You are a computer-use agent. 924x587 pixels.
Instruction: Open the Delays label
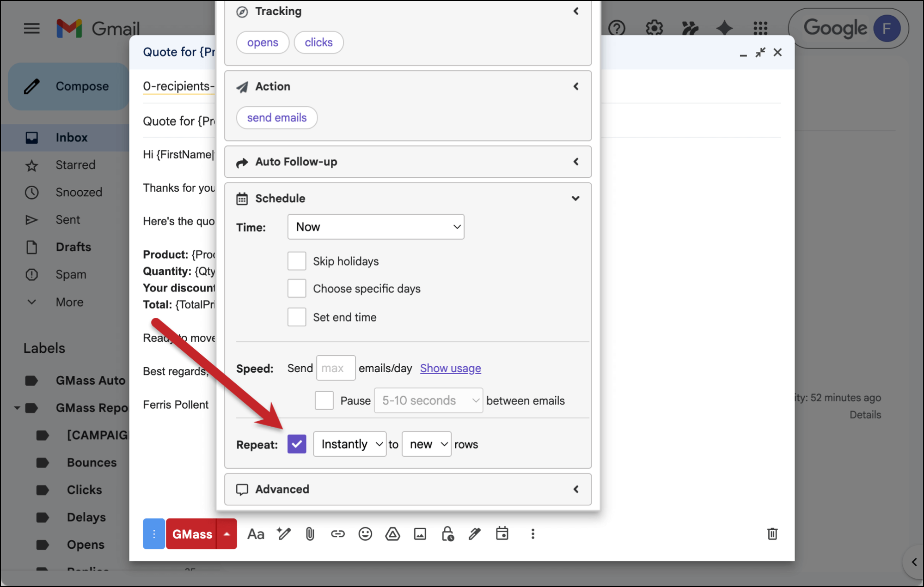86,517
